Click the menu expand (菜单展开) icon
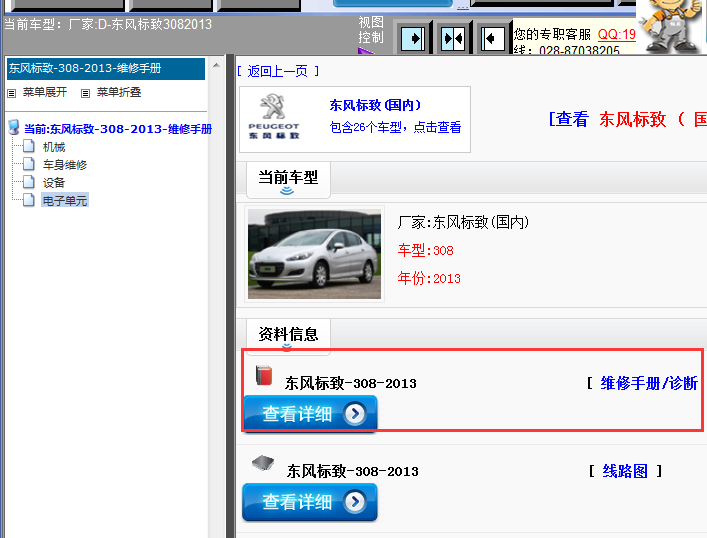 (x=12, y=93)
